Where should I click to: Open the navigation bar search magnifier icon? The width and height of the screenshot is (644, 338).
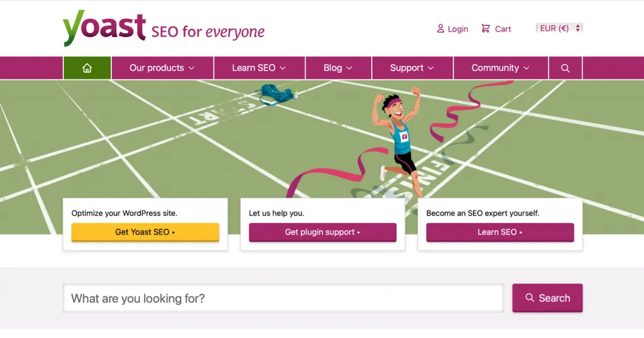(x=565, y=68)
